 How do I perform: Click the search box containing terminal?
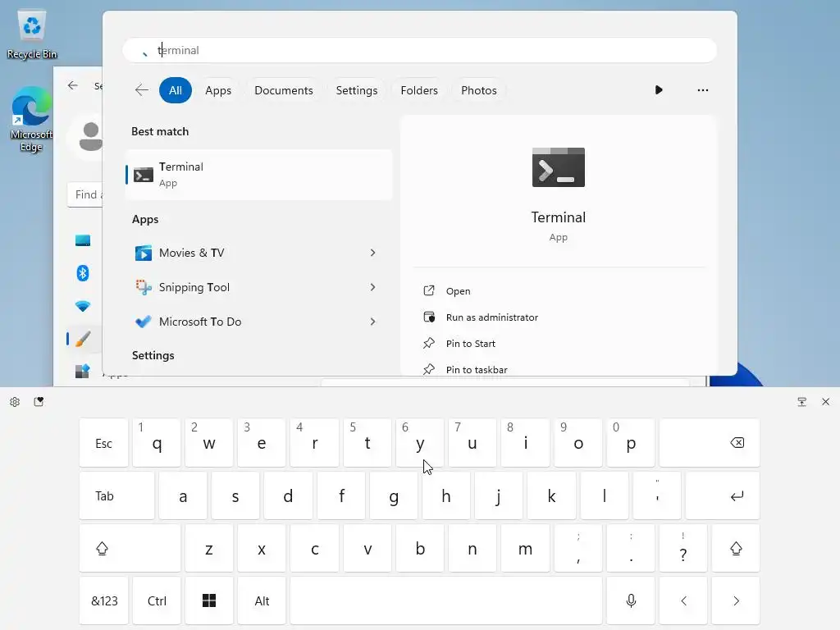(419, 50)
